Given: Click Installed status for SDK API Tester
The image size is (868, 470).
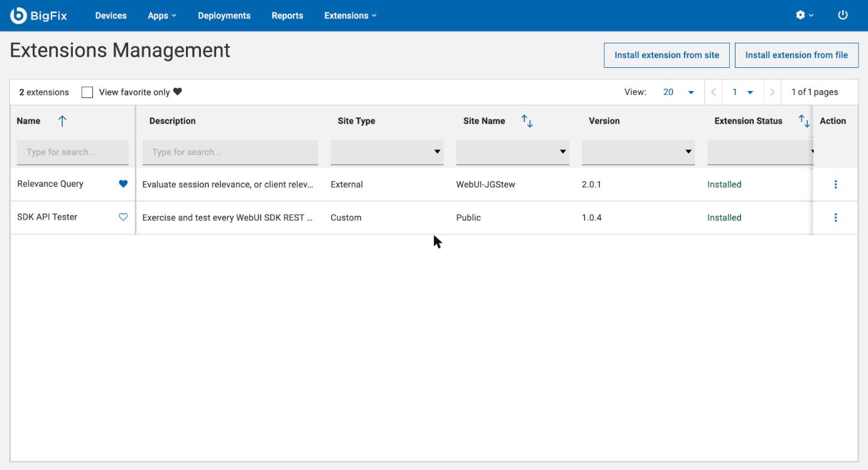Looking at the screenshot, I should click(724, 218).
